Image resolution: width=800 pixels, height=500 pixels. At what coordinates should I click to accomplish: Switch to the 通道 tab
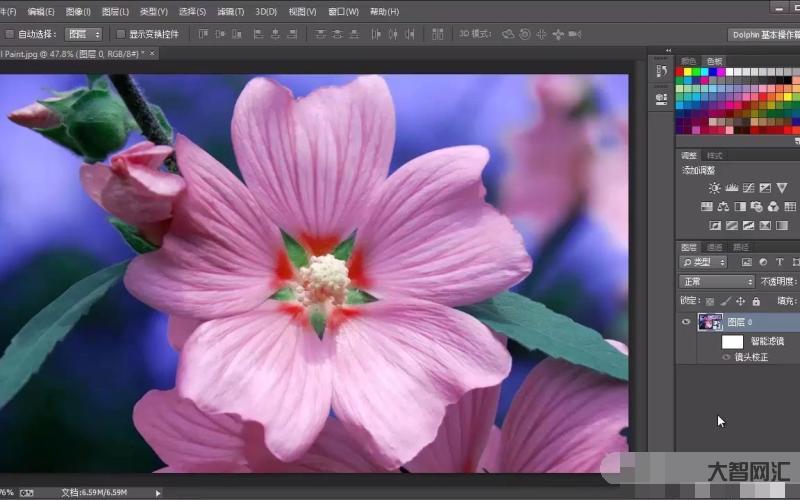[715, 247]
